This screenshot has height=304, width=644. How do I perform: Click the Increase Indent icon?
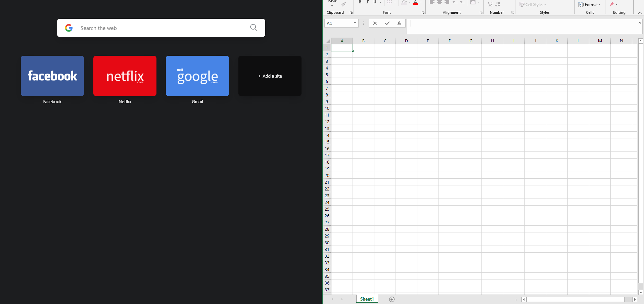[463, 2]
